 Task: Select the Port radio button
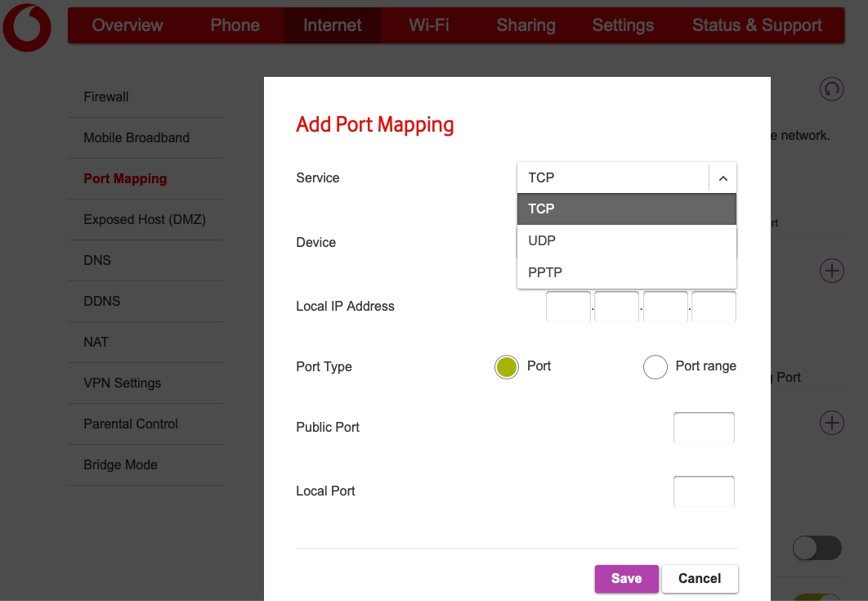[506, 366]
